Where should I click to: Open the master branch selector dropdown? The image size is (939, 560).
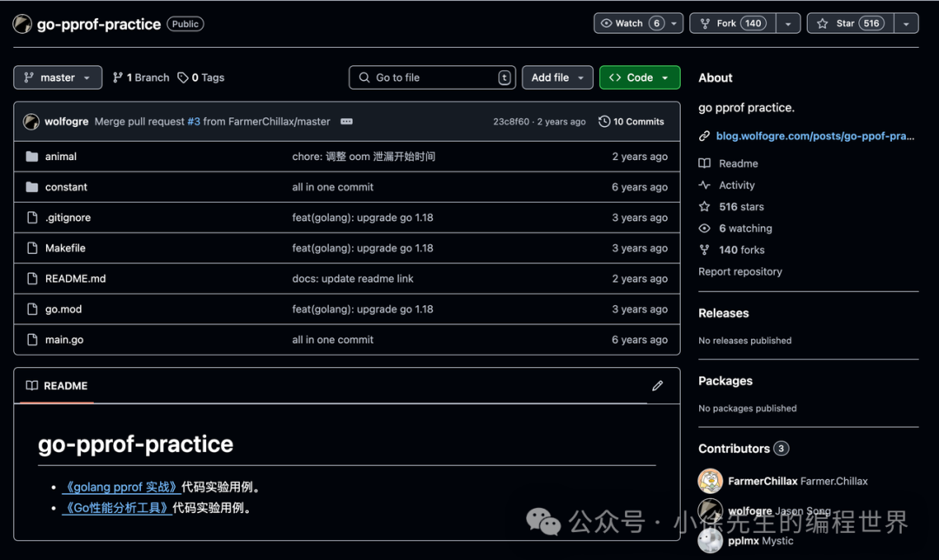click(57, 77)
